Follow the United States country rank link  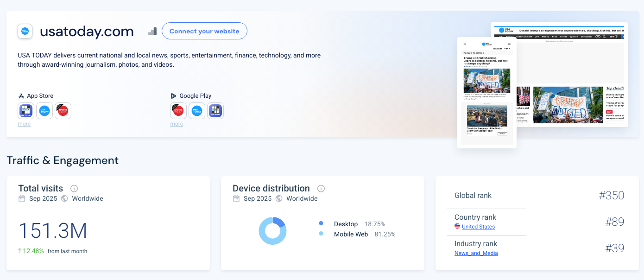[478, 227]
